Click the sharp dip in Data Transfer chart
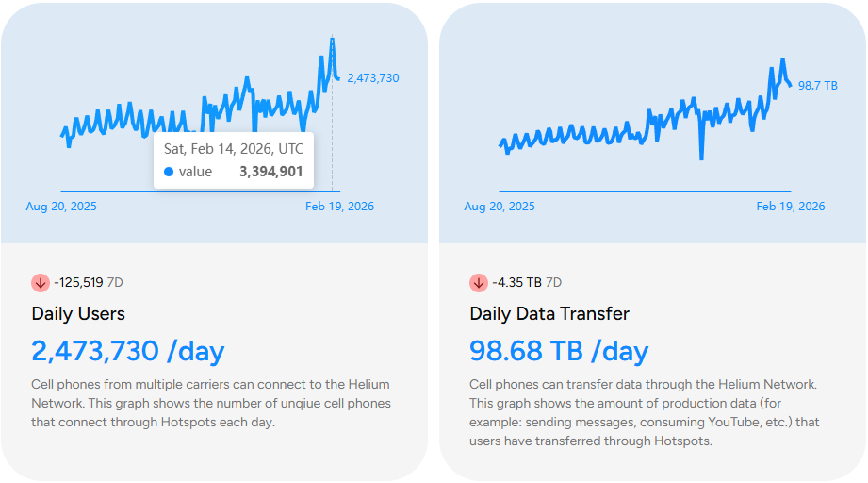The image size is (868, 483). [701, 158]
